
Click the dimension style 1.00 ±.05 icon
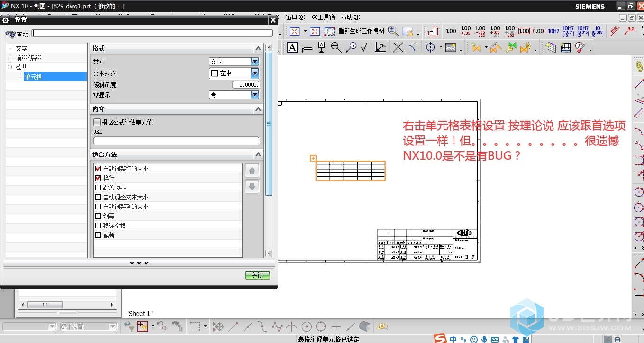click(465, 31)
